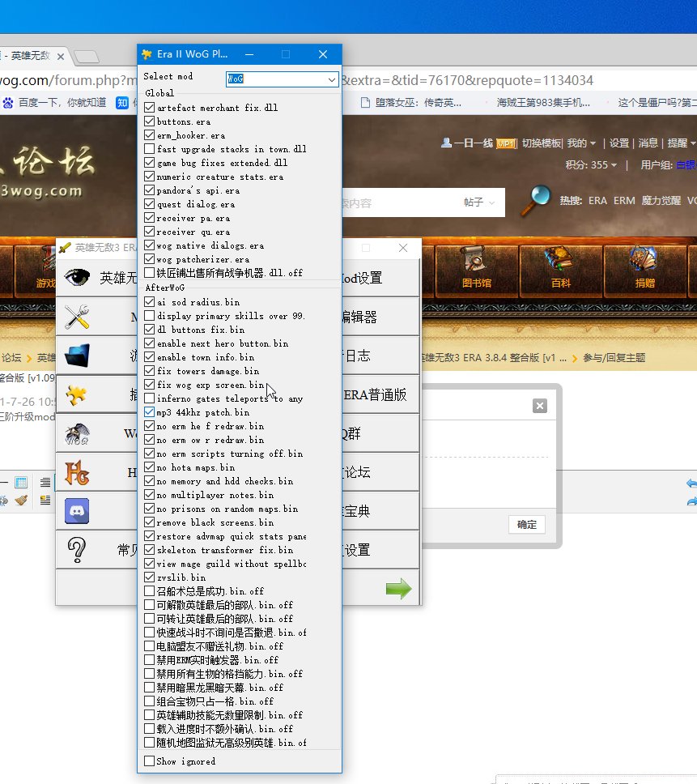This screenshot has height=784, width=697.
Task: Check 禁用暗黑龙黑暗天幕.bin.off
Action: click(149, 688)
